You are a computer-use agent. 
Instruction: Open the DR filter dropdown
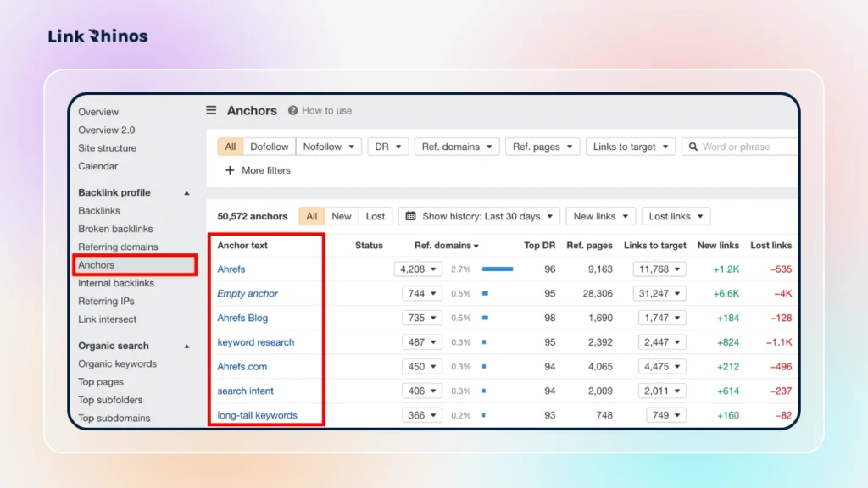388,147
